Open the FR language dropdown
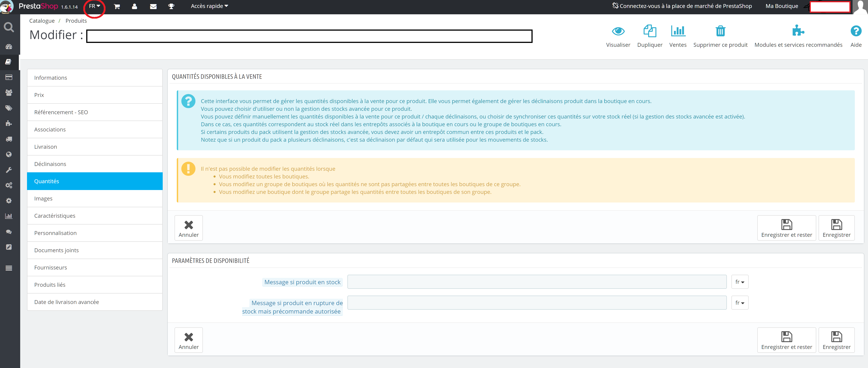868x368 pixels. 94,6
